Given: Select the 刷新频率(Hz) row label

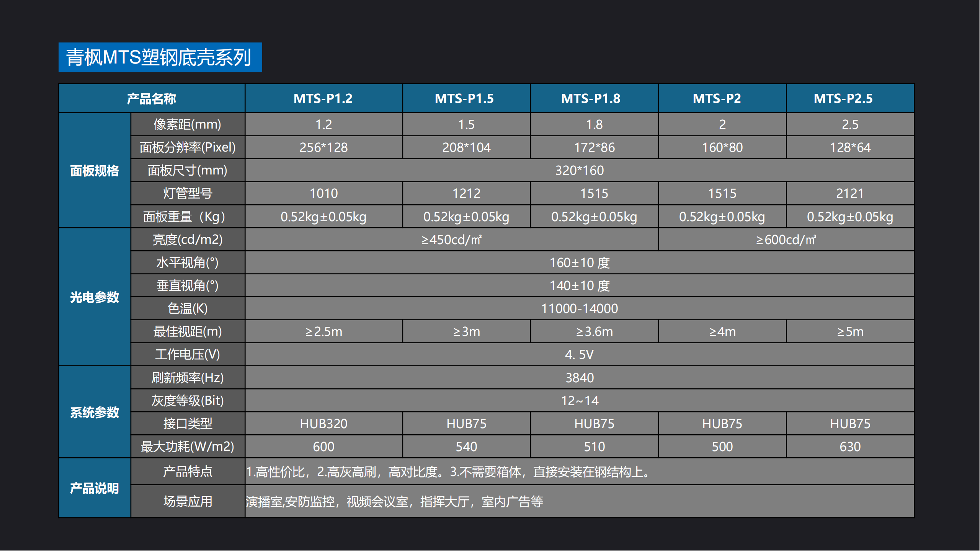Looking at the screenshot, I should pos(188,378).
